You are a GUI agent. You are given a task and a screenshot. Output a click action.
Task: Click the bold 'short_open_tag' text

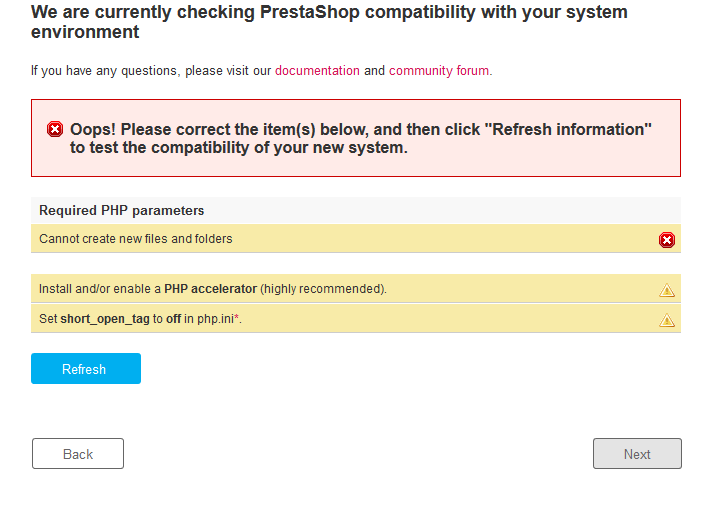105,319
